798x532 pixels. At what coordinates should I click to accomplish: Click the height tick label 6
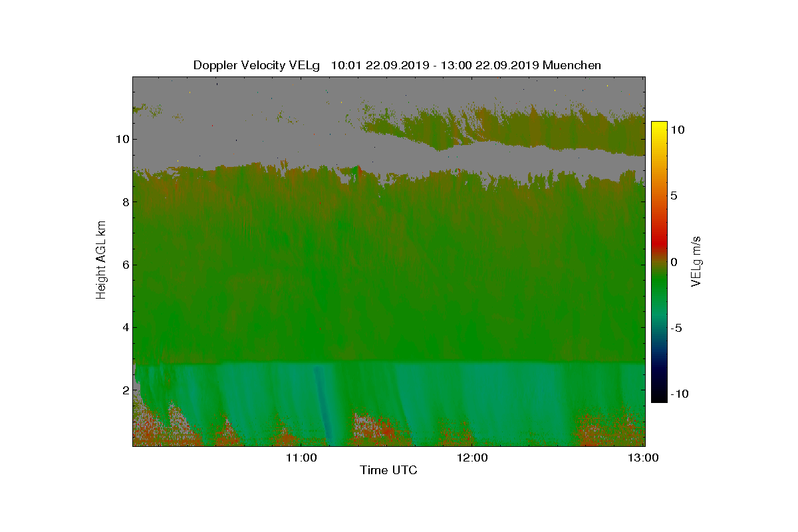(125, 265)
